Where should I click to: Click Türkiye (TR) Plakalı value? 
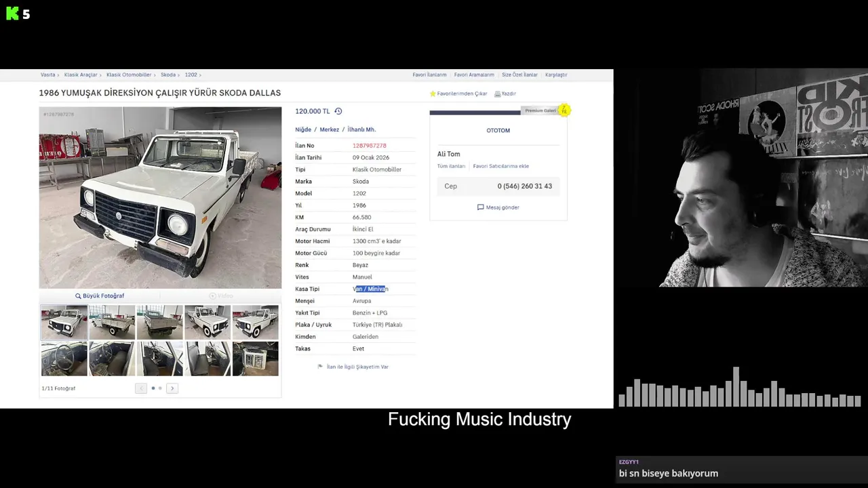pyautogui.click(x=377, y=325)
